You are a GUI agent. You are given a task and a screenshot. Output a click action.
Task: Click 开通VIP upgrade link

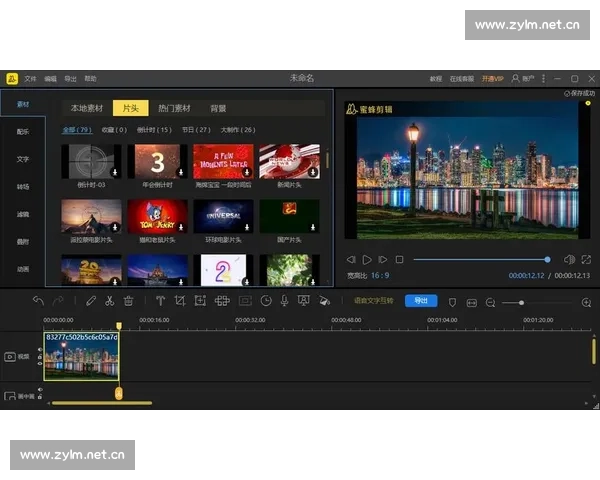(492, 79)
